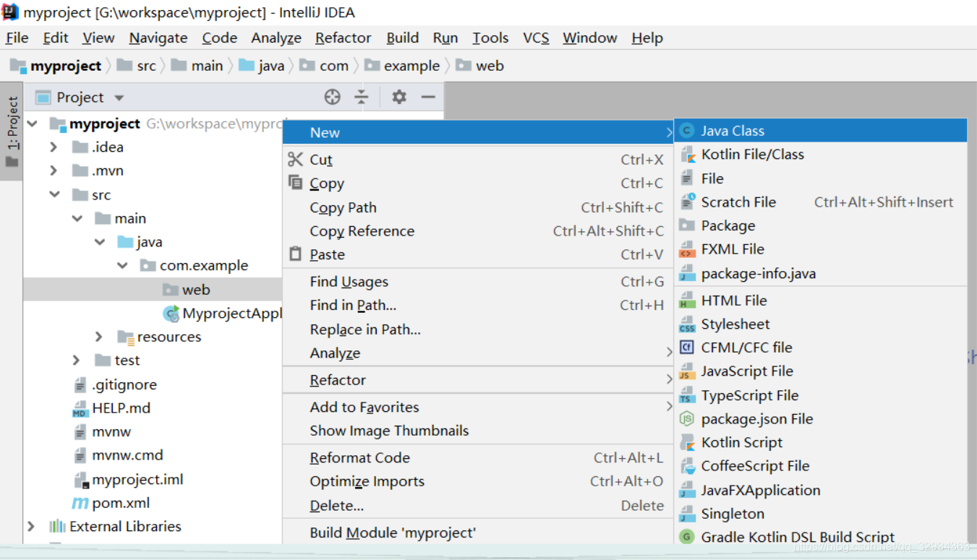
Task: Click the Collapse All icon in Project panel
Action: 361,97
